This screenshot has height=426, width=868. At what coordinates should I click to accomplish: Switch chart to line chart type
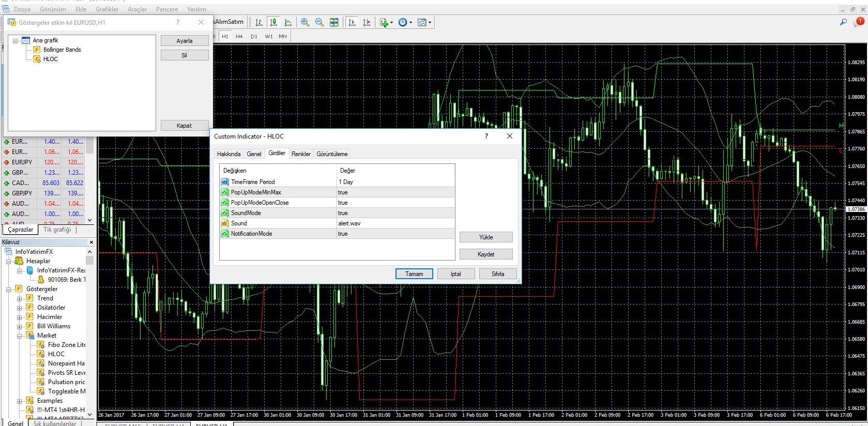tap(288, 22)
